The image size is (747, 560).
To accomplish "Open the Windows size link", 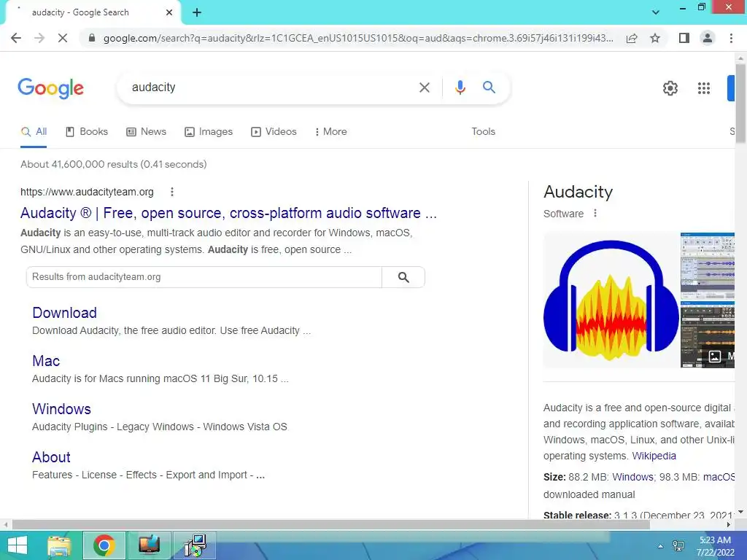I will [x=632, y=477].
